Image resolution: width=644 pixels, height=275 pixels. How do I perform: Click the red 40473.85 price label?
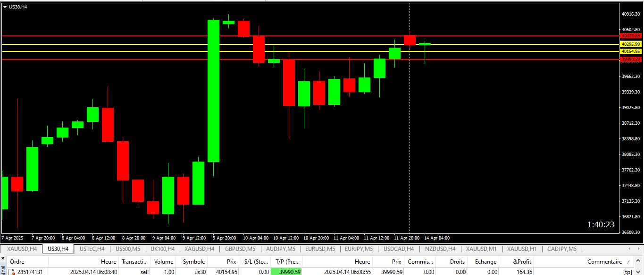[631, 36]
